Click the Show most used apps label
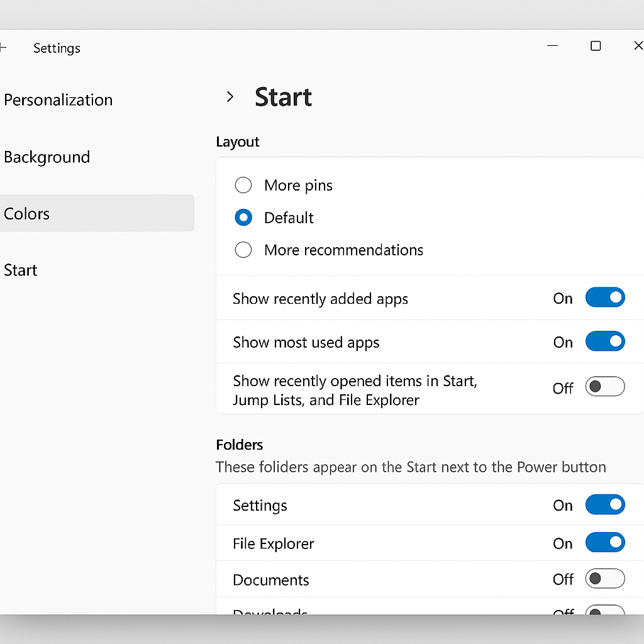This screenshot has width=644, height=644. coord(306,343)
